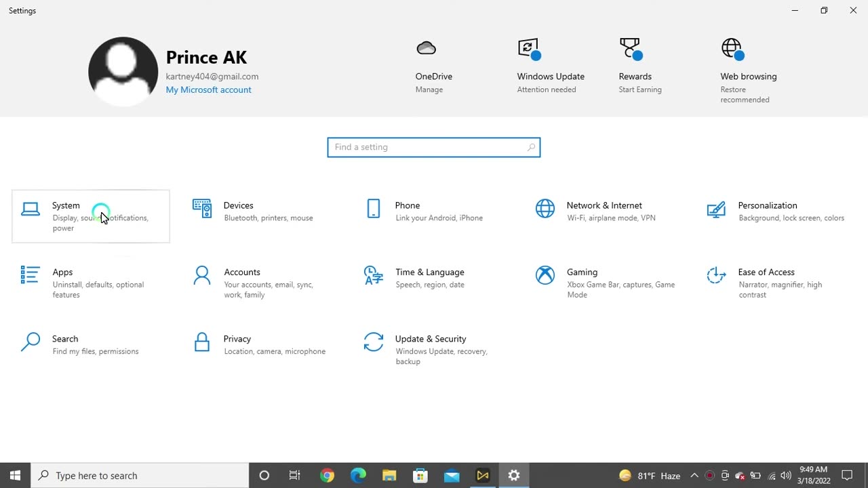
Task: Open Search settings magnifier icon
Action: (30, 342)
